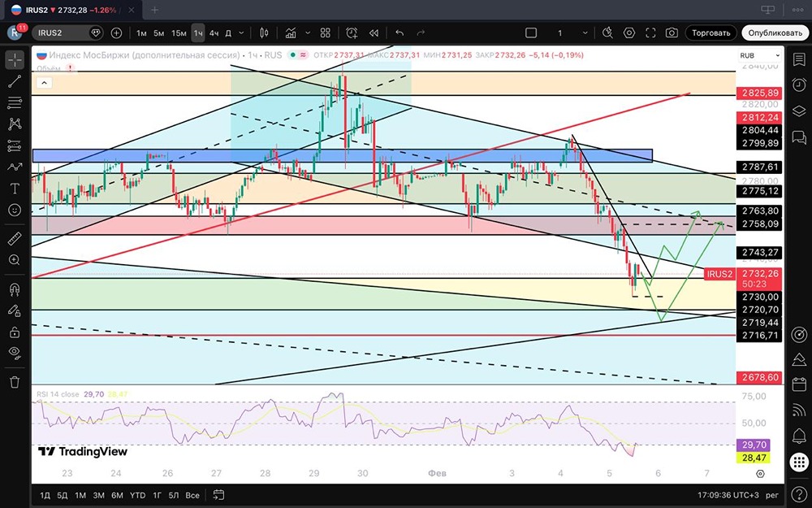Screen dimensions: 812x508
Task: Collapse the indicator legend with the chevron
Action: point(44,82)
